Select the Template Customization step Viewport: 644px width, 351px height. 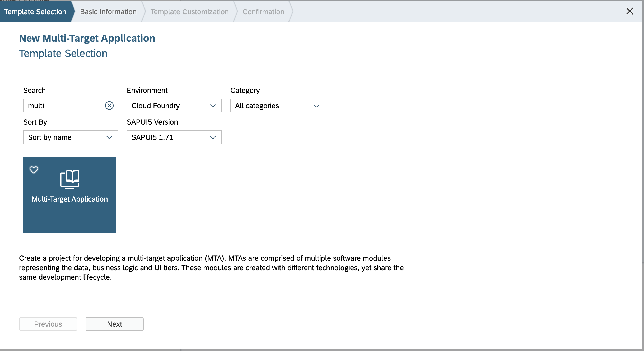[189, 12]
